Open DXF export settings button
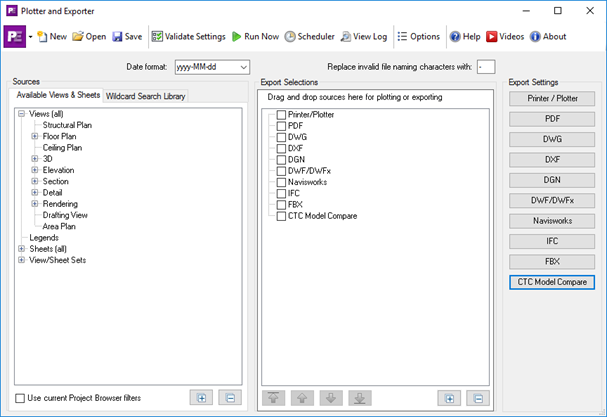 point(552,160)
